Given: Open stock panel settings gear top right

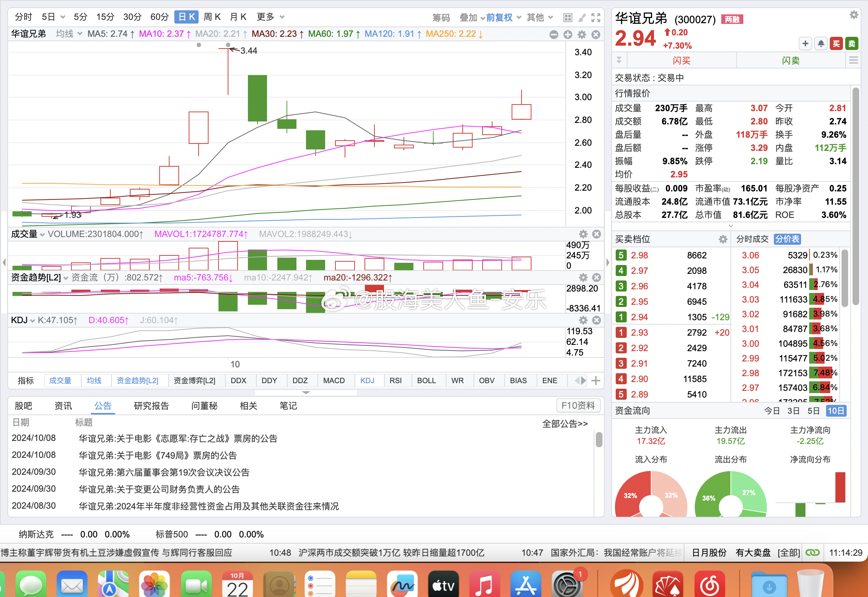Looking at the screenshot, I should click(854, 15).
